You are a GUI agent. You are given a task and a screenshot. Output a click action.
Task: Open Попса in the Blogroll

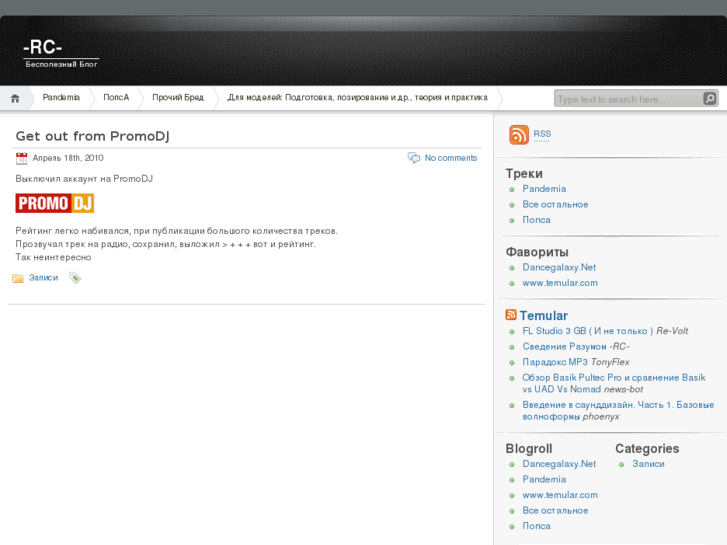click(x=536, y=526)
